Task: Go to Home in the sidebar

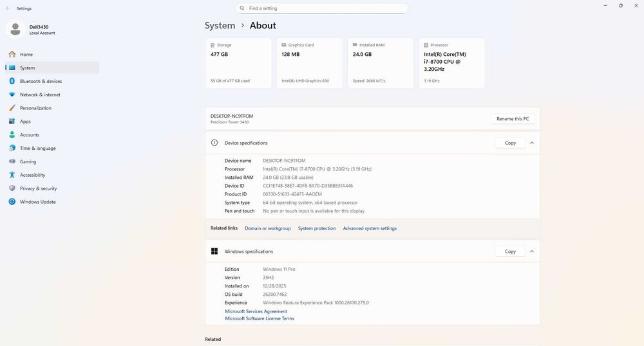Action: click(x=26, y=55)
